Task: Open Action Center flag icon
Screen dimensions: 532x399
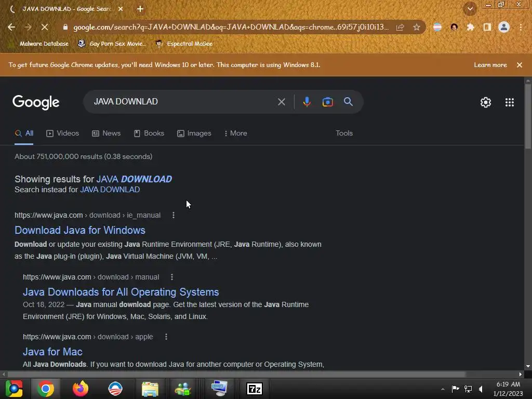Action: click(x=455, y=389)
